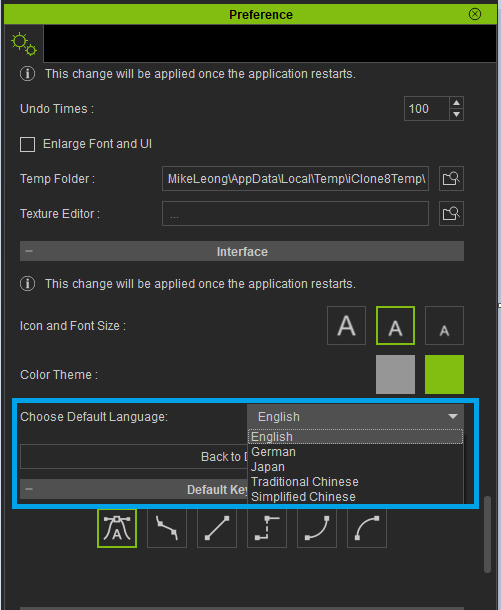Image resolution: width=501 pixels, height=610 pixels.
Task: Decrease Undo Times with down arrow
Action: 457,115
